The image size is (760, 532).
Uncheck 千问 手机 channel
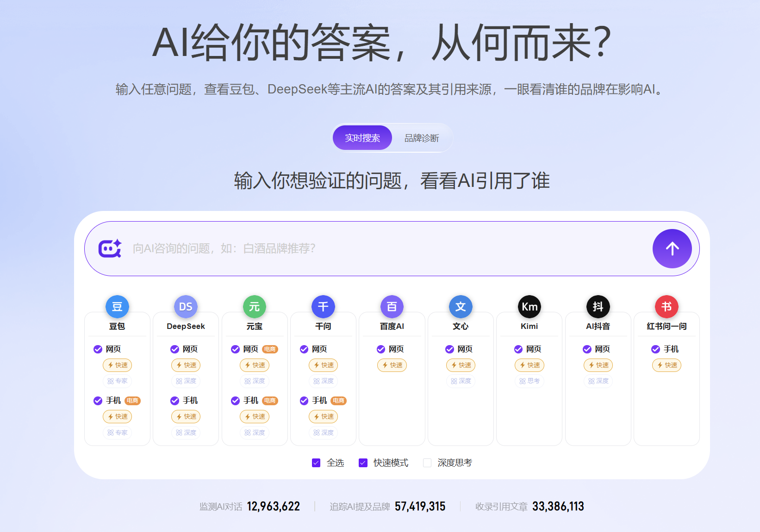click(304, 401)
